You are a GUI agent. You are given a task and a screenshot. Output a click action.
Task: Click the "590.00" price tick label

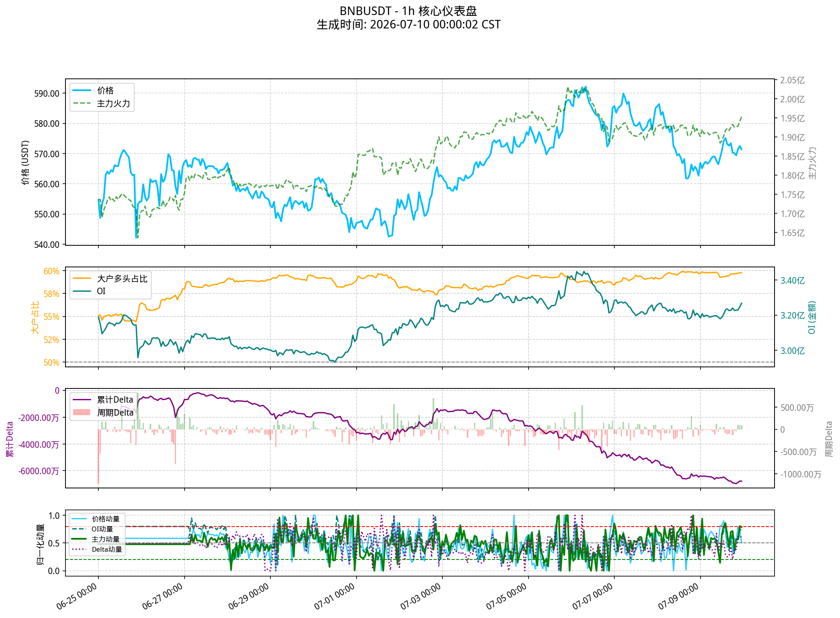click(x=46, y=93)
